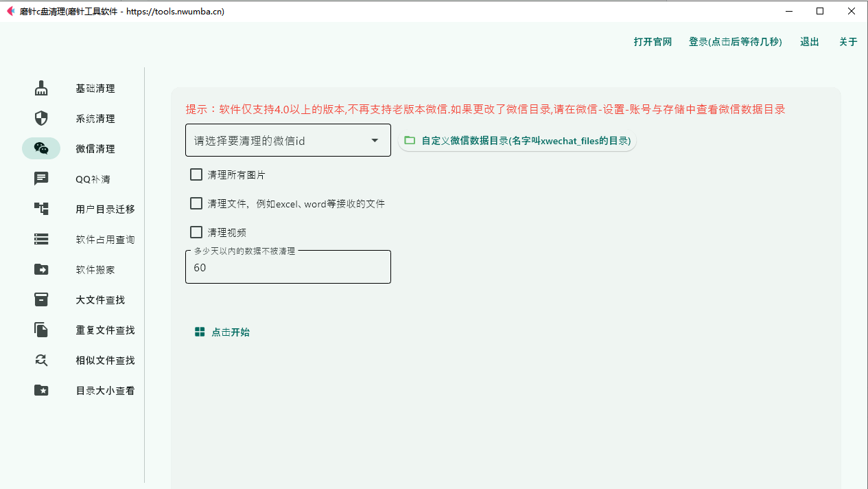The image size is (868, 489).
Task: Click the 自定义微信数据目录 button
Action: pos(517,141)
